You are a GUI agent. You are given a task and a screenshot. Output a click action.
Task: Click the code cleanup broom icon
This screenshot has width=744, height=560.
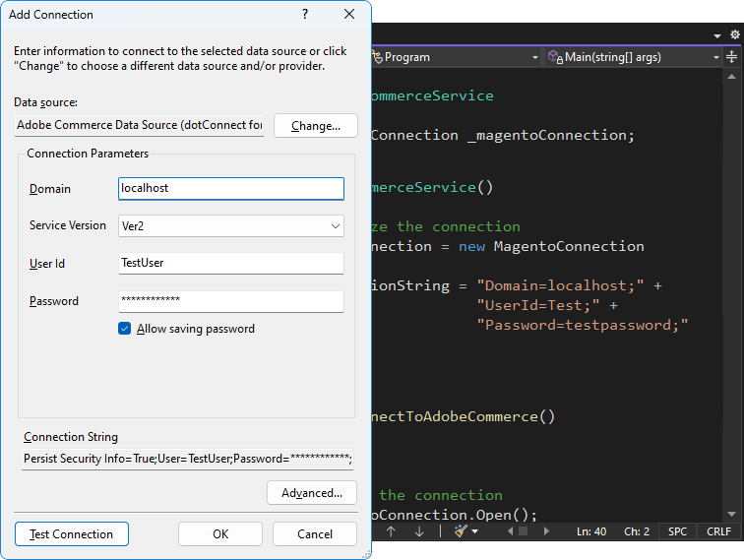[461, 531]
